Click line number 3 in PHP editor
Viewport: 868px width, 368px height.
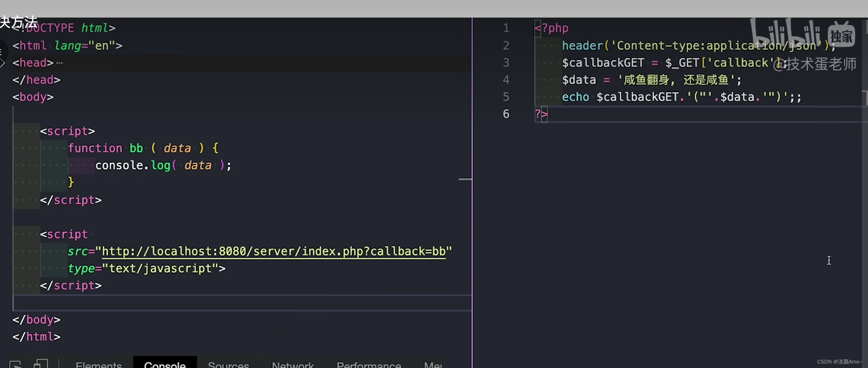click(x=506, y=63)
